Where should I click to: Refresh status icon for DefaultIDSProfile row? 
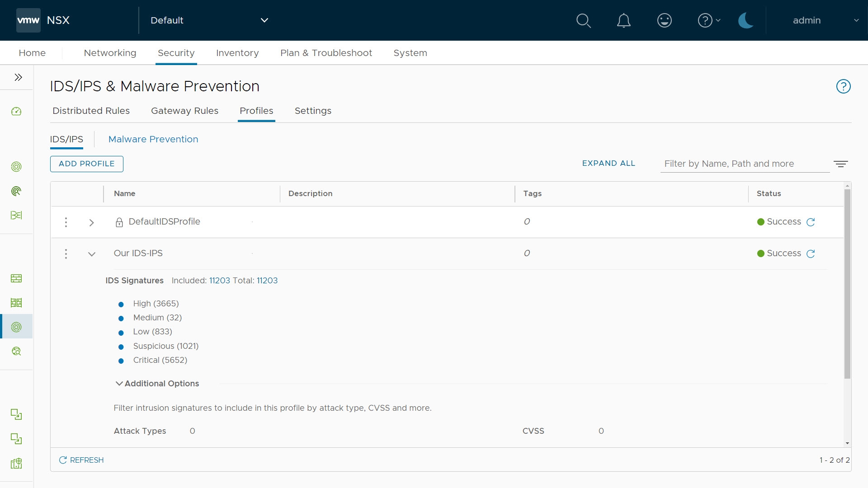coord(811,222)
